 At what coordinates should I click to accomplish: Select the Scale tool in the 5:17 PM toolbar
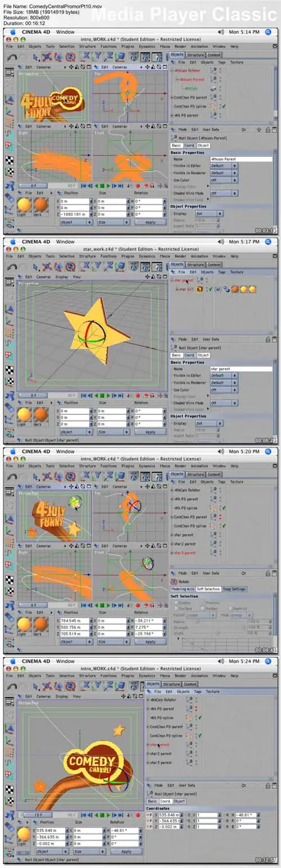(57, 266)
